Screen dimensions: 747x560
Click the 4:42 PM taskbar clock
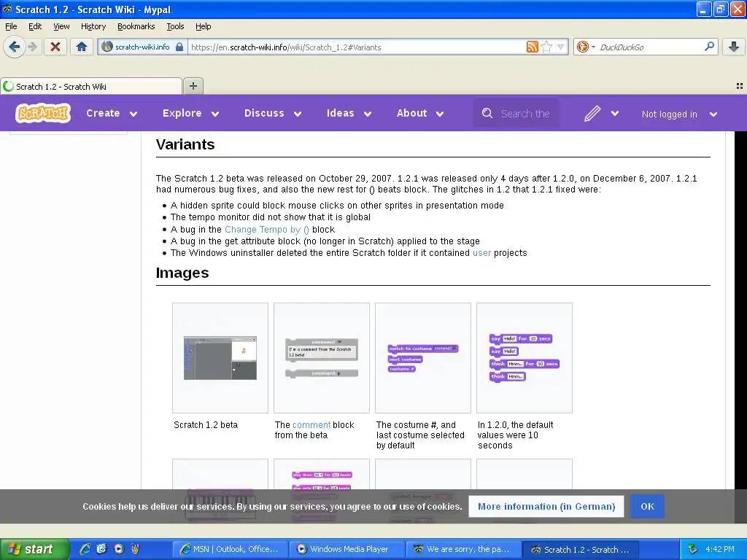pyautogui.click(x=720, y=549)
